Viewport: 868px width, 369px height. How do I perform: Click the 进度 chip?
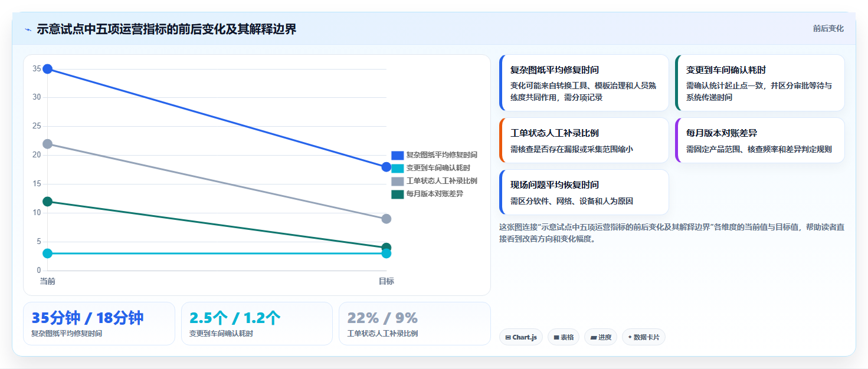coord(601,337)
